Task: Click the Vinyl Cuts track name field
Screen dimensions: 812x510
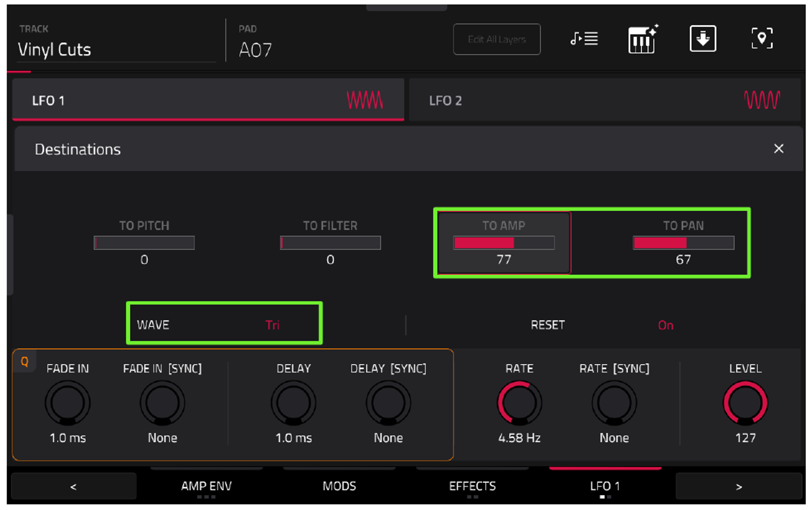Action: (117, 50)
